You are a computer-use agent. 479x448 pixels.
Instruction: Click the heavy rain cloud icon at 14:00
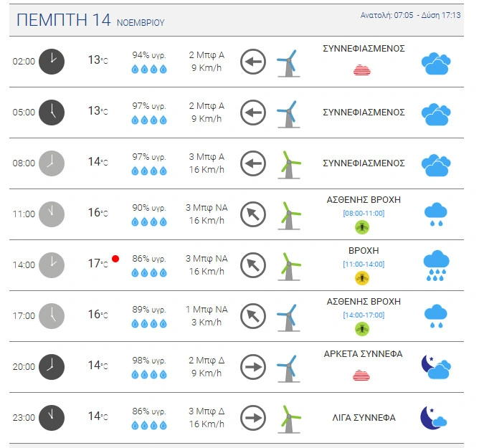[x=435, y=266]
